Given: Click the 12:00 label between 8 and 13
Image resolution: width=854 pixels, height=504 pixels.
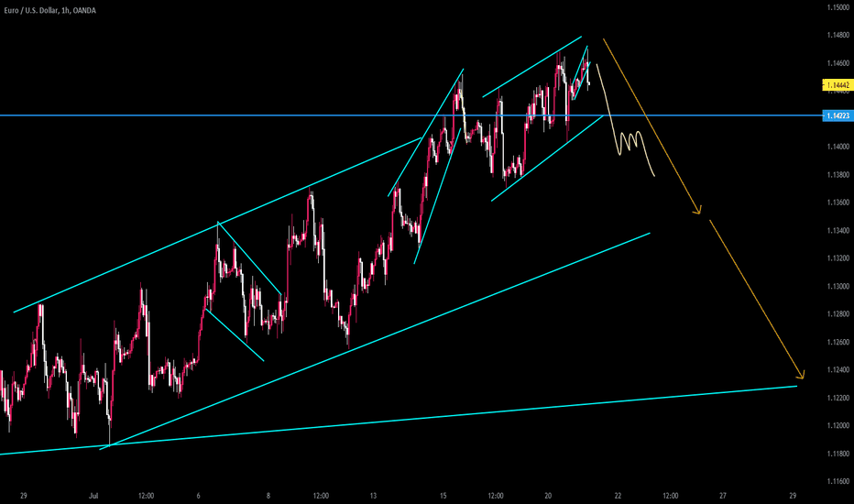Looking at the screenshot, I should pos(321,496).
